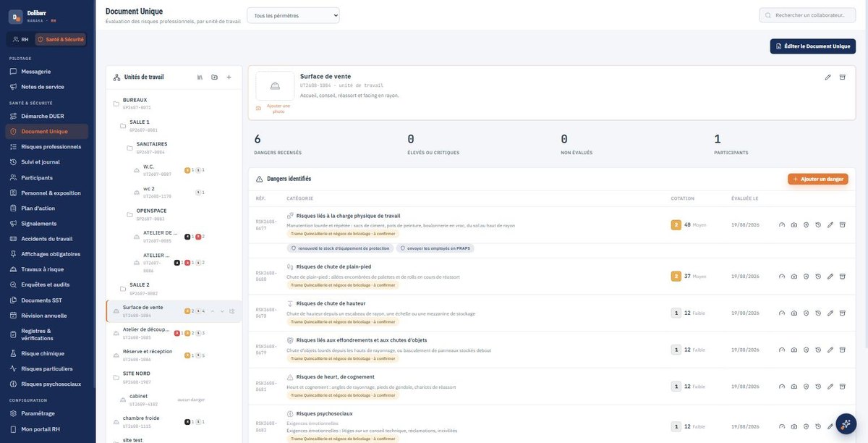Viewport: 868px width, 443px height.
Task: Move Surface de vente unit down
Action: pos(223,311)
